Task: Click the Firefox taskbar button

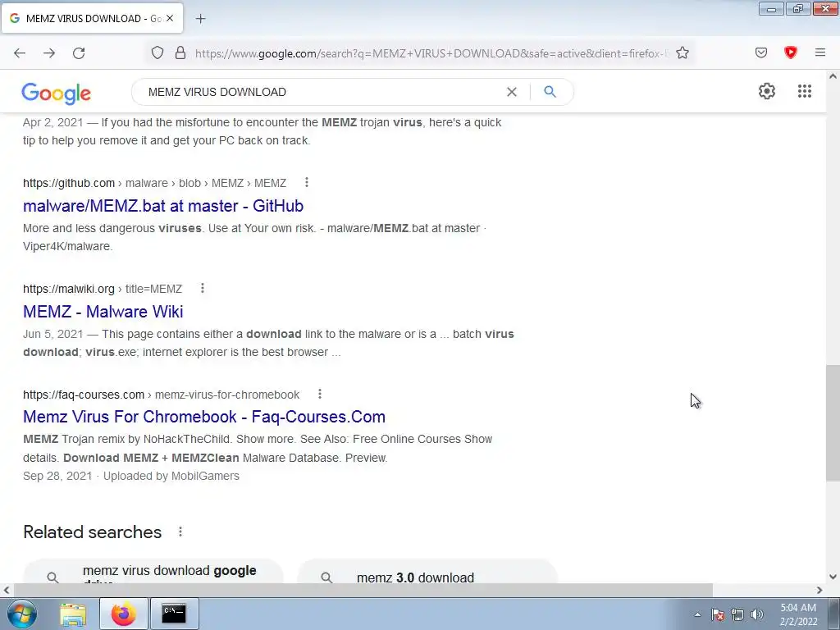Action: coord(124,614)
